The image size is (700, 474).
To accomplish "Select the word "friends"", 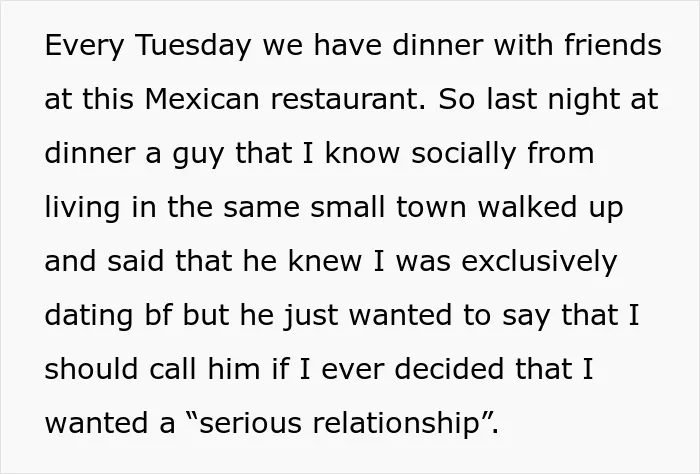I will [613, 45].
